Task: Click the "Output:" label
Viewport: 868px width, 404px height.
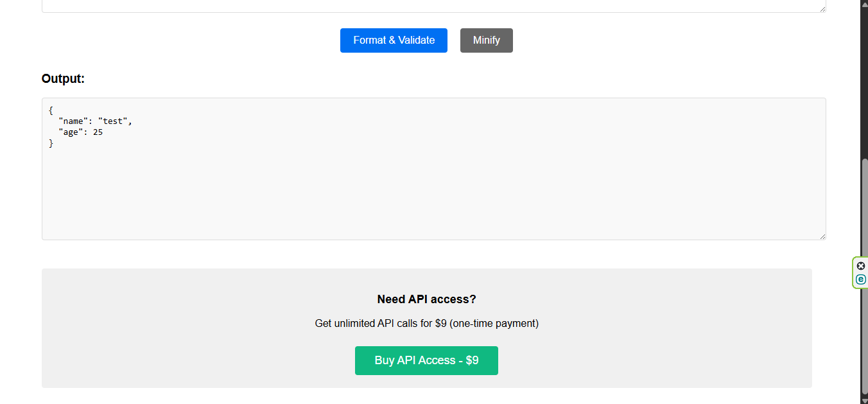Action: [62, 78]
